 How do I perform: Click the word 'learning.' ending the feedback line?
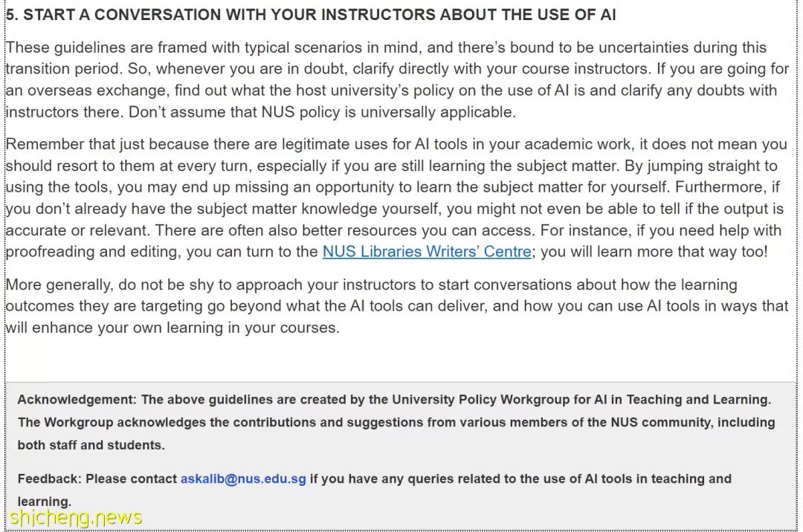[x=45, y=502]
